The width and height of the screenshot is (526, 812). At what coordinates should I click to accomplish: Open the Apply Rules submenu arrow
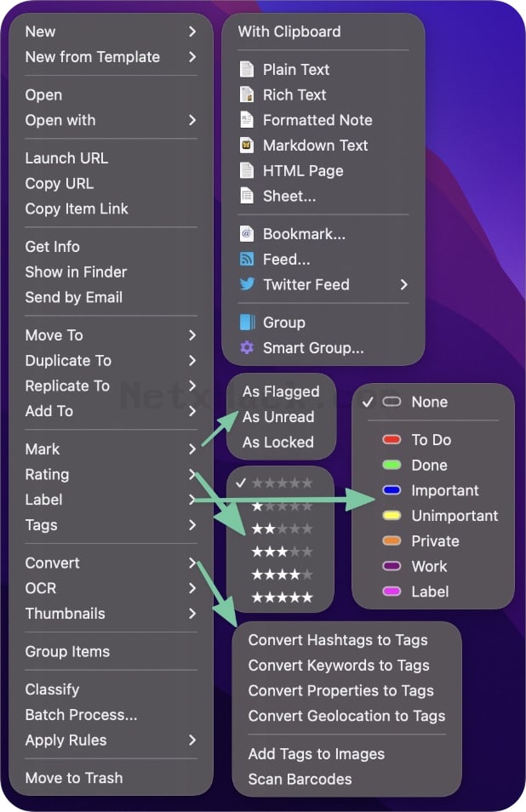click(192, 740)
